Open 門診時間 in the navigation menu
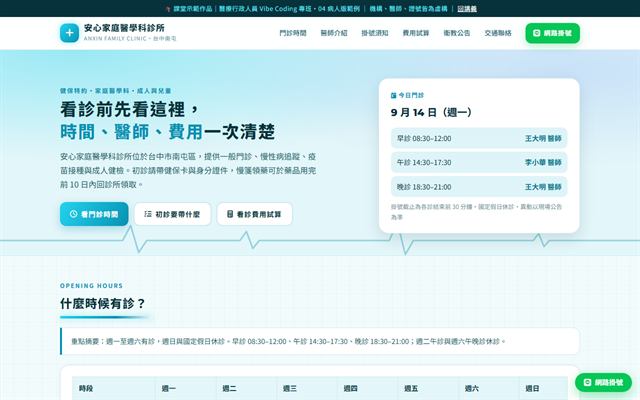This screenshot has height=400, width=640. tap(293, 33)
